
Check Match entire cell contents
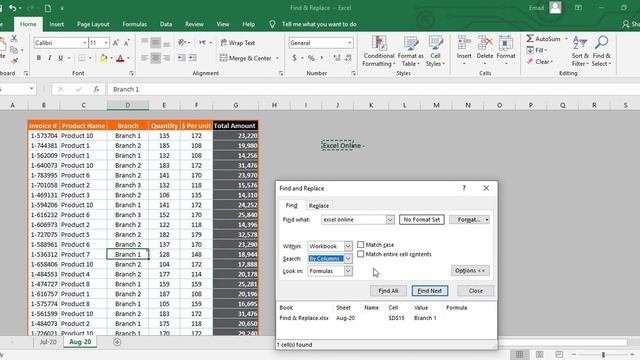(x=360, y=254)
